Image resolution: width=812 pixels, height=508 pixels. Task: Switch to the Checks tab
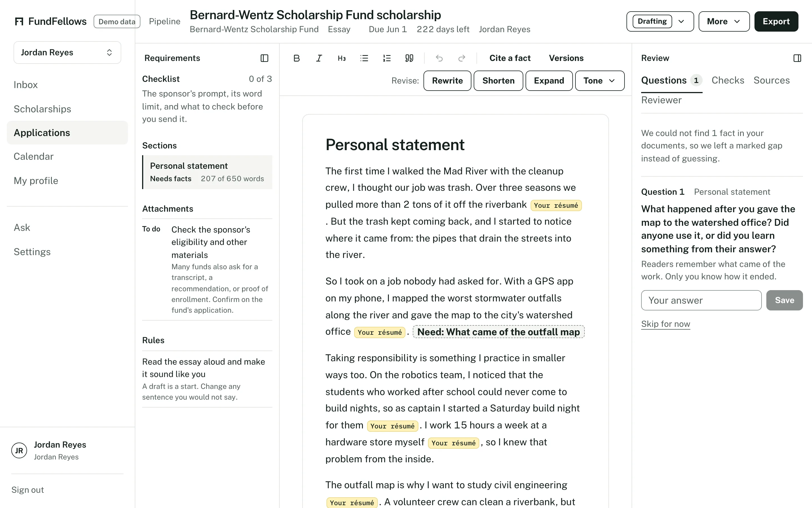[727, 80]
